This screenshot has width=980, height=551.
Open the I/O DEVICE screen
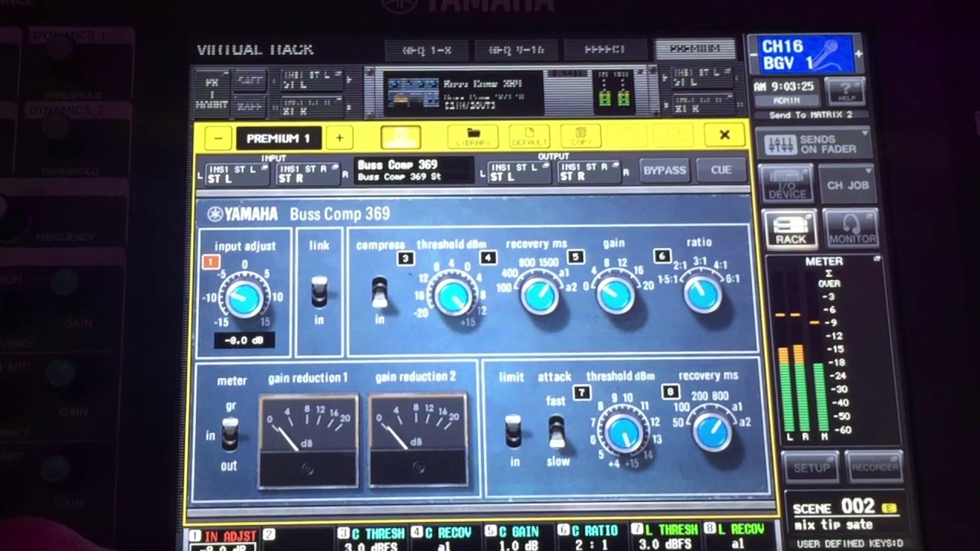[x=788, y=184]
